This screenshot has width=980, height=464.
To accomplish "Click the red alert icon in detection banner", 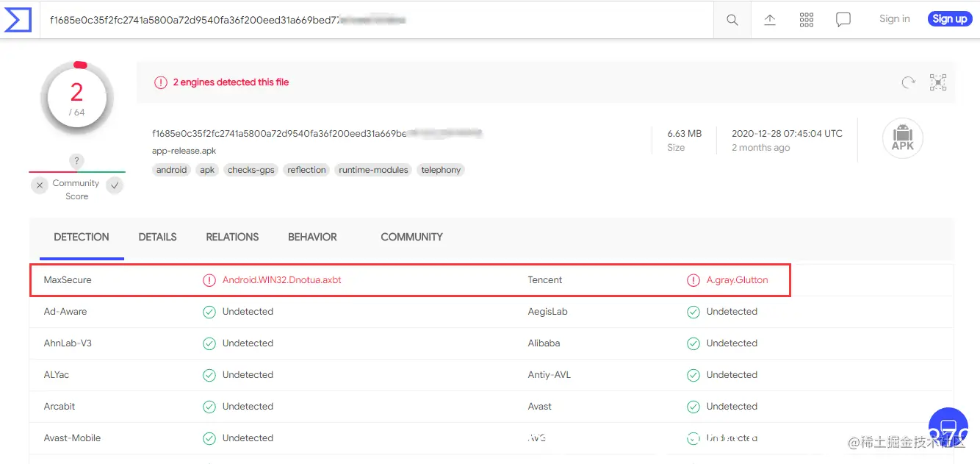I will coord(161,82).
